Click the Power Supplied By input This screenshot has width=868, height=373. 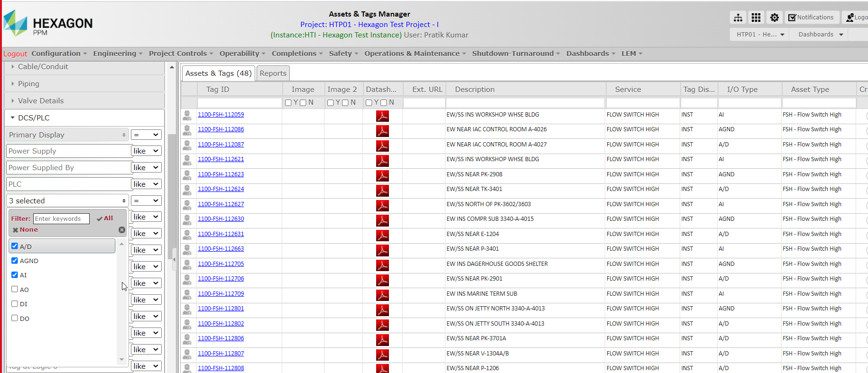point(69,168)
